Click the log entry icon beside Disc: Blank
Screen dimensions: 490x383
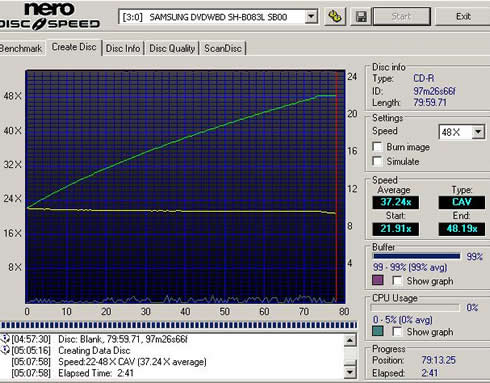click(5, 339)
